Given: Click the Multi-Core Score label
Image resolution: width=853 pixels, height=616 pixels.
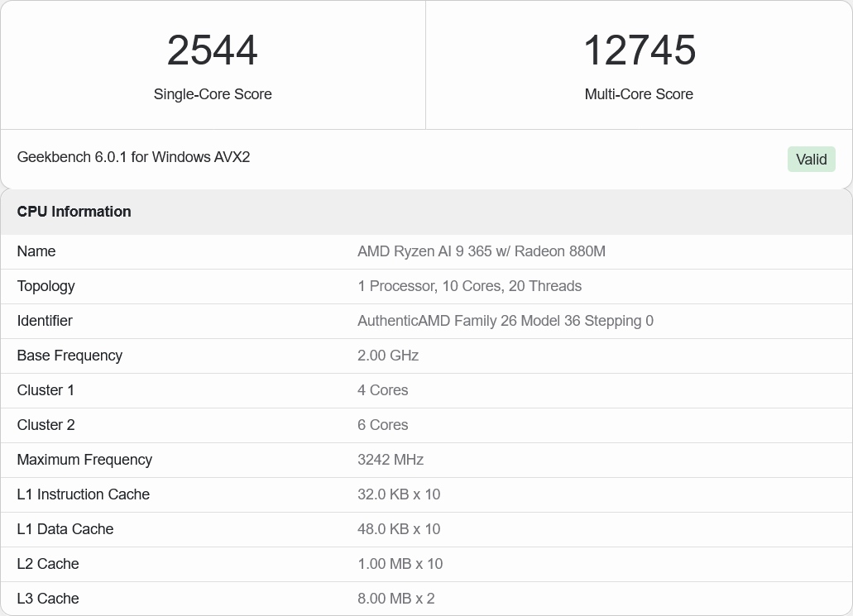Looking at the screenshot, I should tap(639, 94).
